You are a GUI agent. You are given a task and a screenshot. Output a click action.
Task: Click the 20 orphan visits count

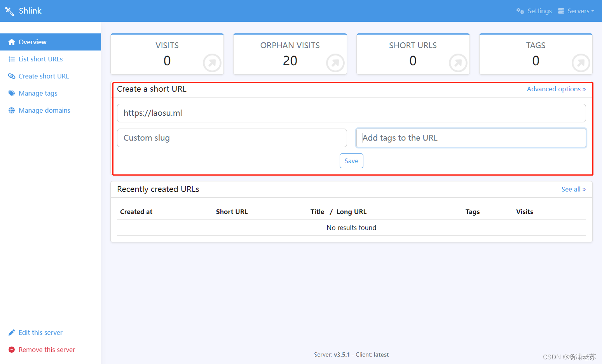[x=290, y=61]
